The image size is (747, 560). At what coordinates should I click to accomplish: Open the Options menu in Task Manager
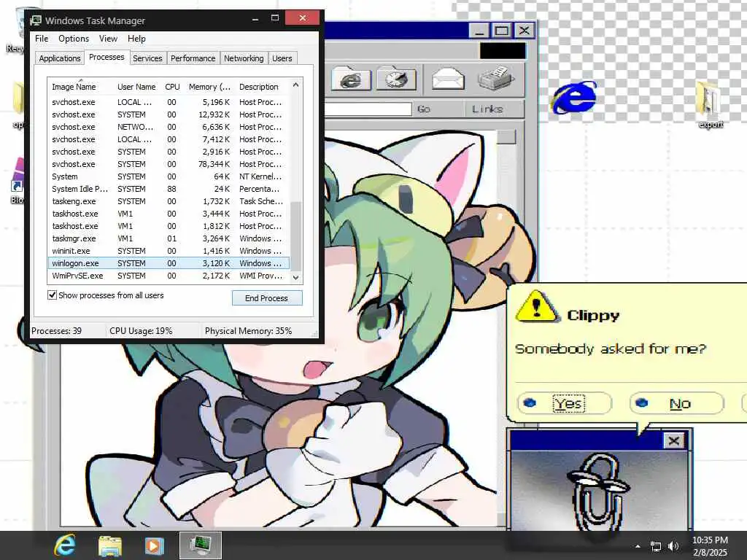[74, 39]
